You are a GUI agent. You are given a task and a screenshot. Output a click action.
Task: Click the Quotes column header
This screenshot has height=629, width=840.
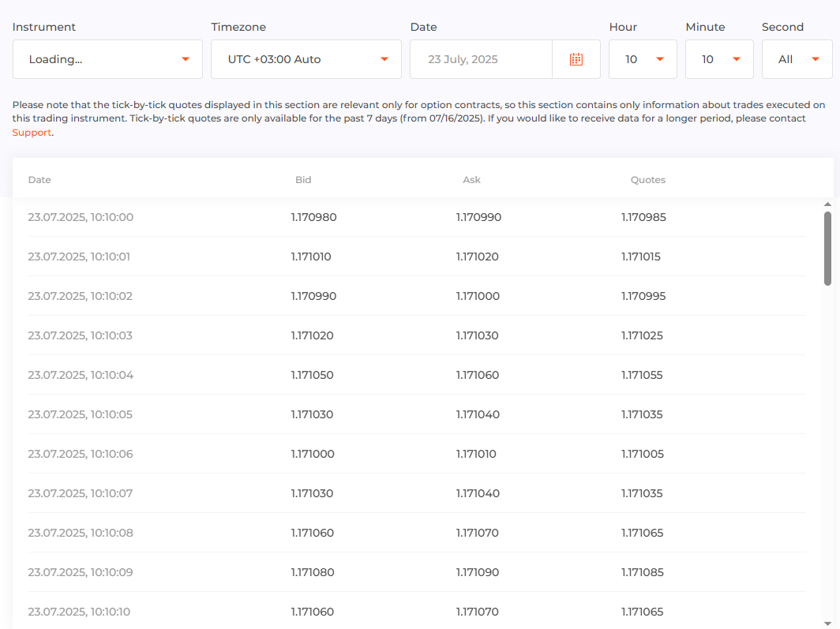click(647, 180)
